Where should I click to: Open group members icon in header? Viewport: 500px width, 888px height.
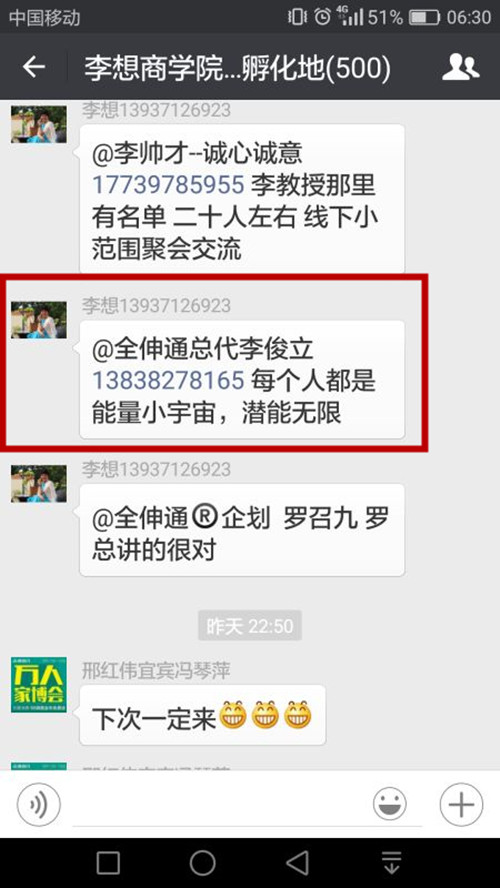(x=460, y=67)
